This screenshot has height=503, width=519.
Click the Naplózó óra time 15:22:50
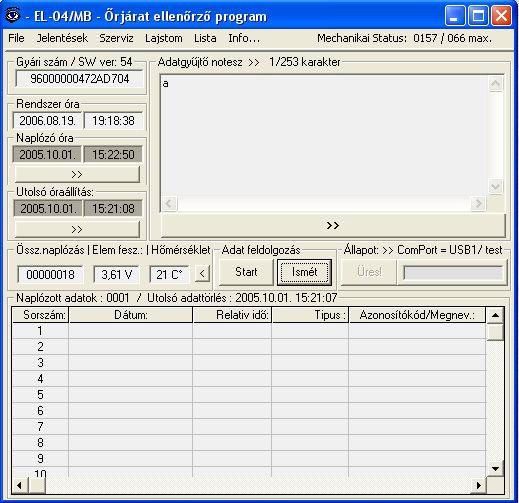coord(113,154)
